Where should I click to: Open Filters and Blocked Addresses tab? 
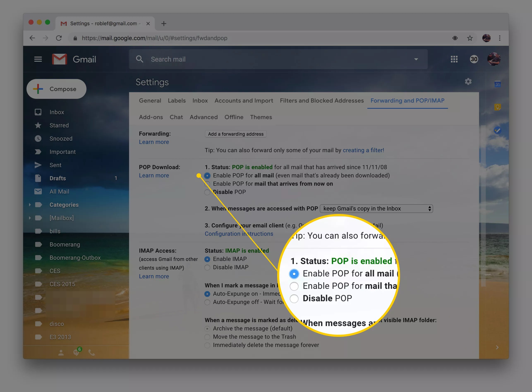click(x=322, y=101)
